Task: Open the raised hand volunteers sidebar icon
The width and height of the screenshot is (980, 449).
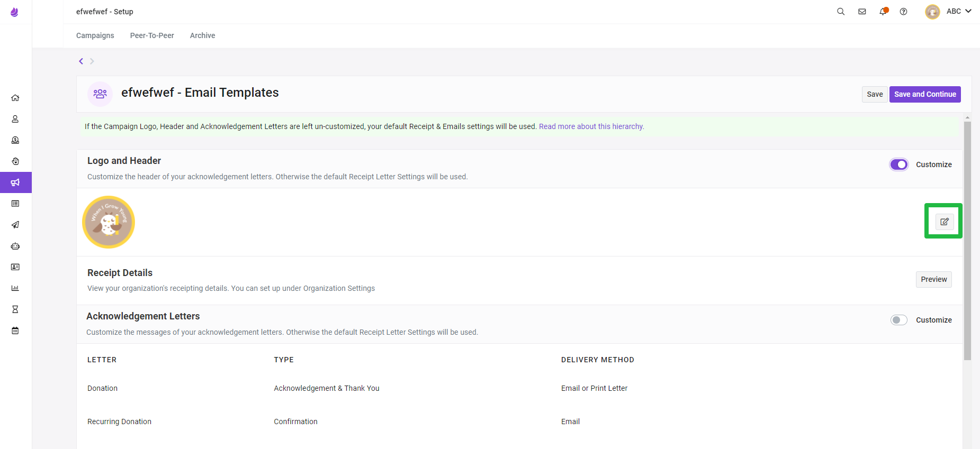Action: point(15,161)
